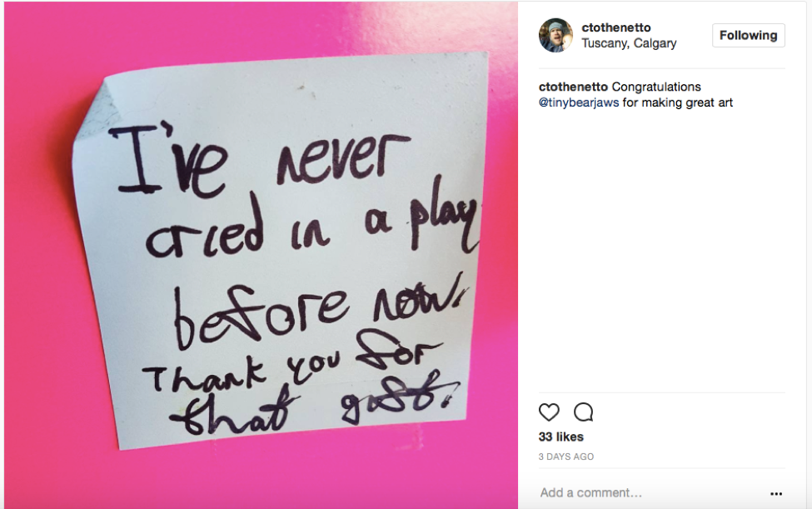Click the handwritten 'before now' line
Image resolution: width=812 pixels, height=509 pixels.
coord(320,317)
